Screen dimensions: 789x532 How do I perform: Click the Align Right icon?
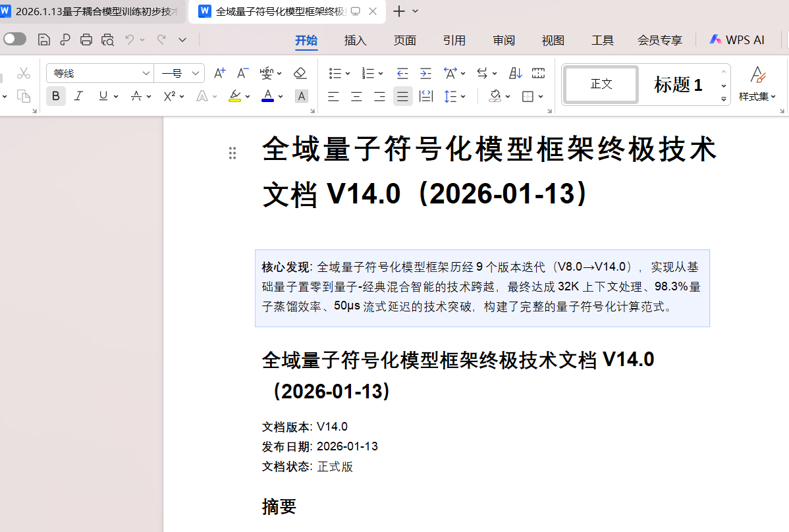pyautogui.click(x=379, y=96)
